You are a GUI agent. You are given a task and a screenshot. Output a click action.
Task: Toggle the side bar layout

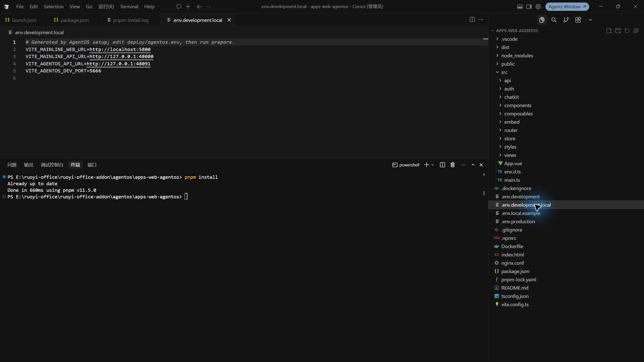click(x=529, y=7)
